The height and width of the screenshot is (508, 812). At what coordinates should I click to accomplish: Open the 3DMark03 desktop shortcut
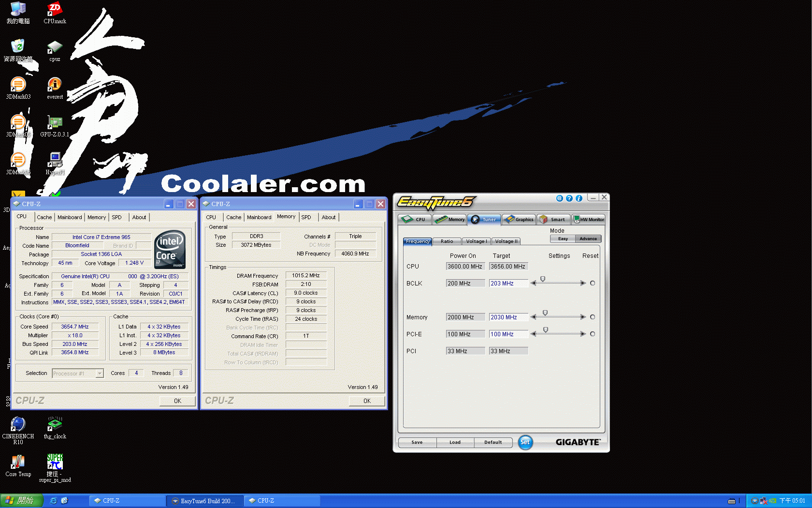18,88
